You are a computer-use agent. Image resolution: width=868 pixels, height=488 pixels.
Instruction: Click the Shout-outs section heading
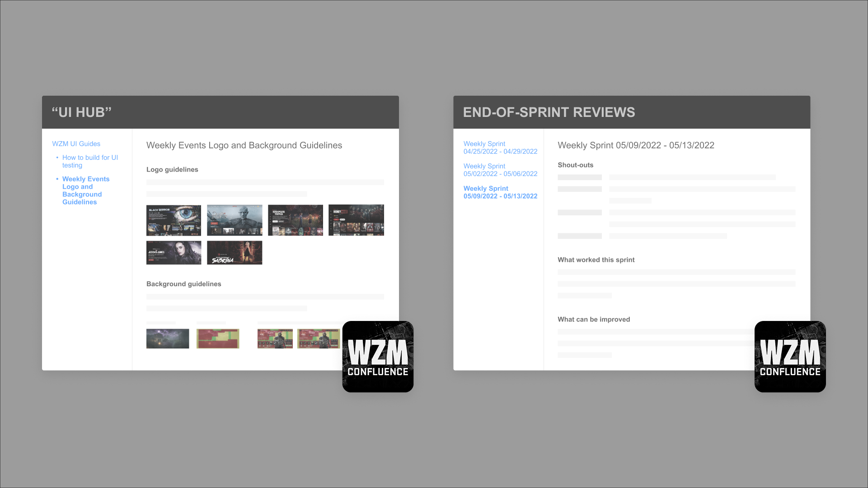pos(575,165)
